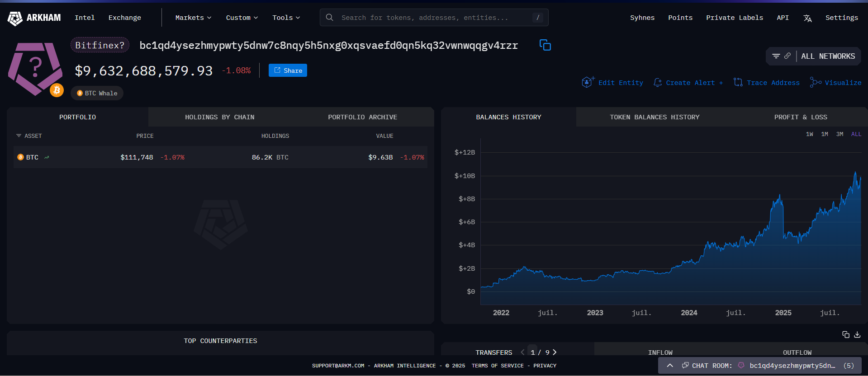The width and height of the screenshot is (868, 376).
Task: Select the Portfolio tab
Action: click(77, 117)
